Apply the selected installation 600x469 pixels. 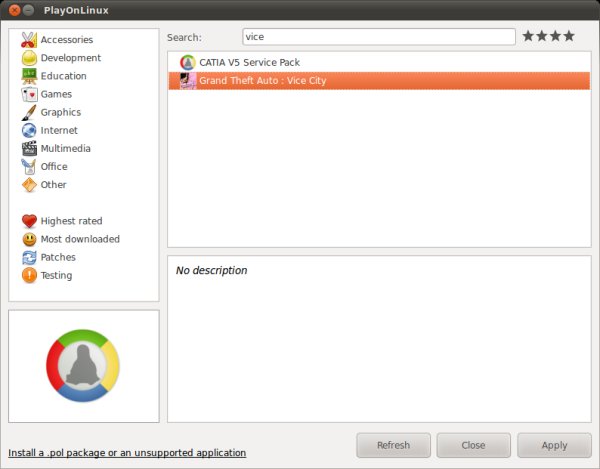pos(554,445)
